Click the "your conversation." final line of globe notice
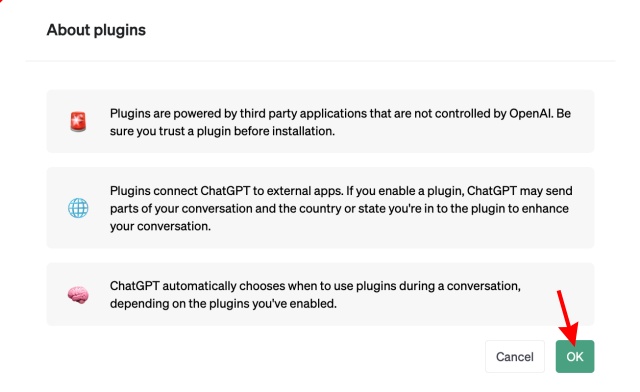640x392 pixels. coord(160,226)
